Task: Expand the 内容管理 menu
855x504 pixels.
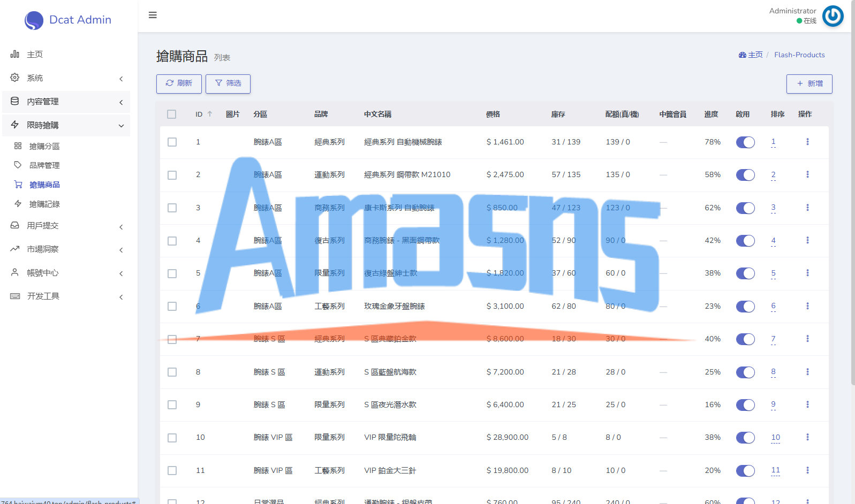Action: pos(66,102)
